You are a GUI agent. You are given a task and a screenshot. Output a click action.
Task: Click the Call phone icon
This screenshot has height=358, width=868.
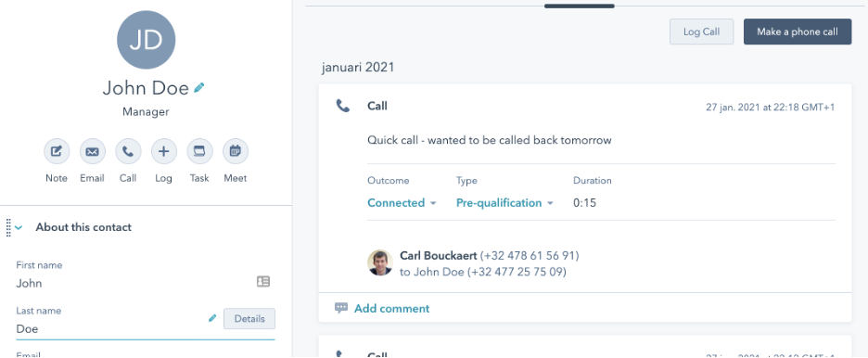pyautogui.click(x=128, y=151)
